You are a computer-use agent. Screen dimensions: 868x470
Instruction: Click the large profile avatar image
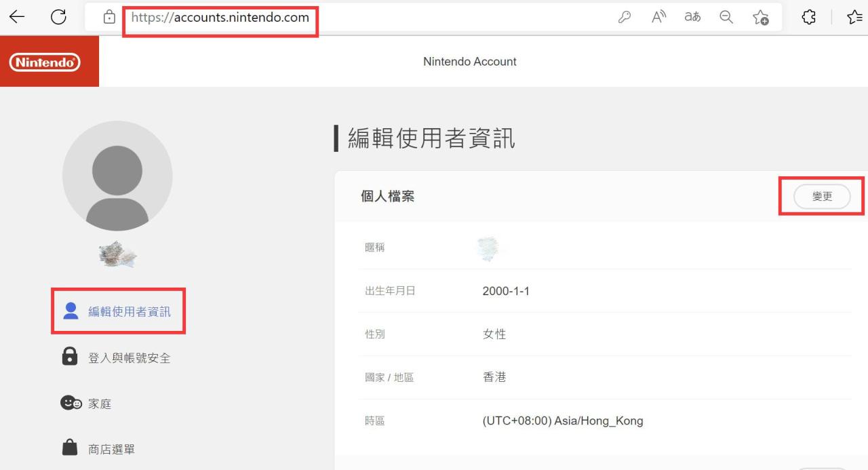[x=117, y=176]
